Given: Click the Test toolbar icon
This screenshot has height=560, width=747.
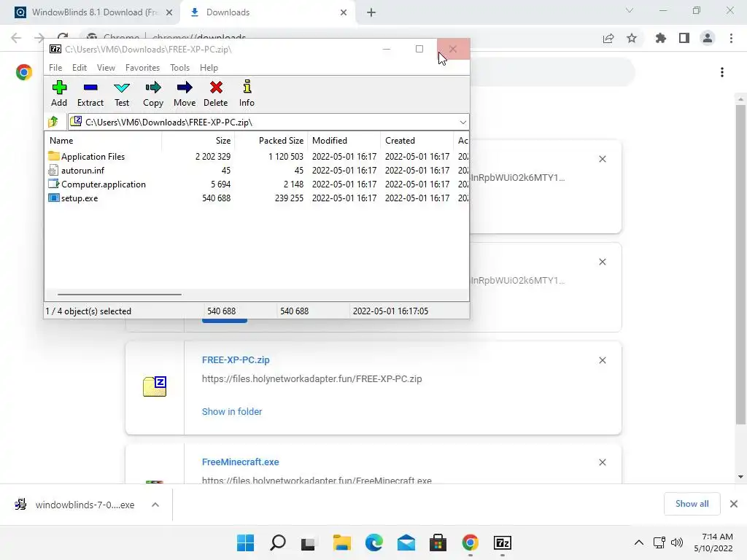Looking at the screenshot, I should point(122,93).
